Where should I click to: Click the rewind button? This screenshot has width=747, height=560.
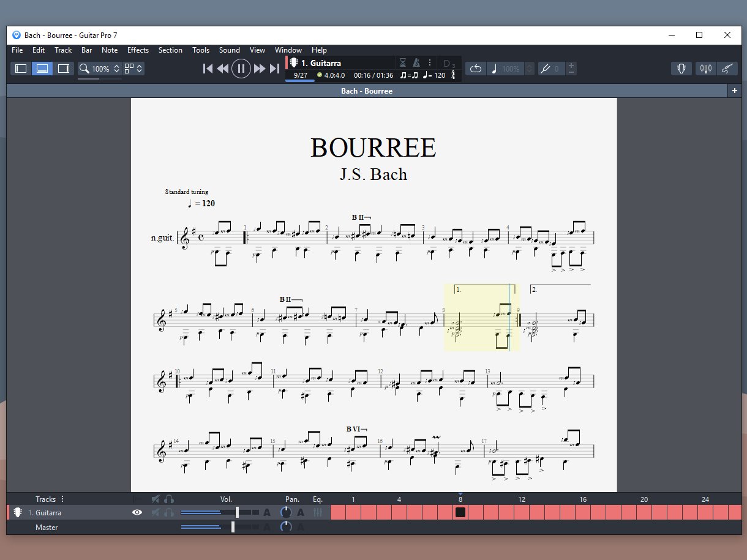pos(223,69)
